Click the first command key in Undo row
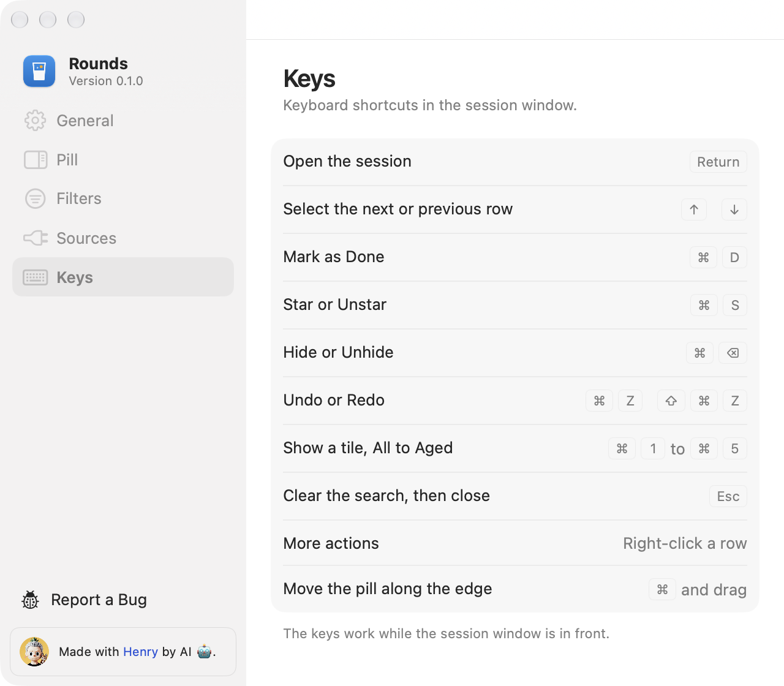Screen dimensions: 784x686 tap(599, 401)
